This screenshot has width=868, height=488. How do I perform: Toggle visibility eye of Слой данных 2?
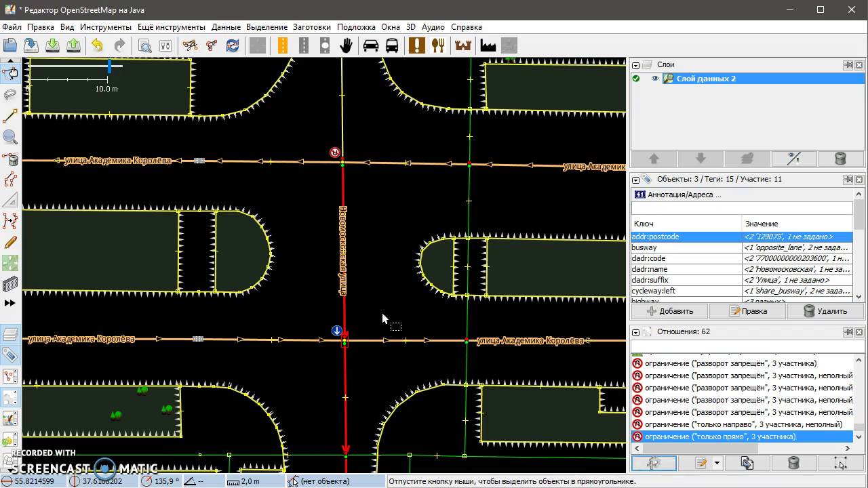pyautogui.click(x=655, y=79)
